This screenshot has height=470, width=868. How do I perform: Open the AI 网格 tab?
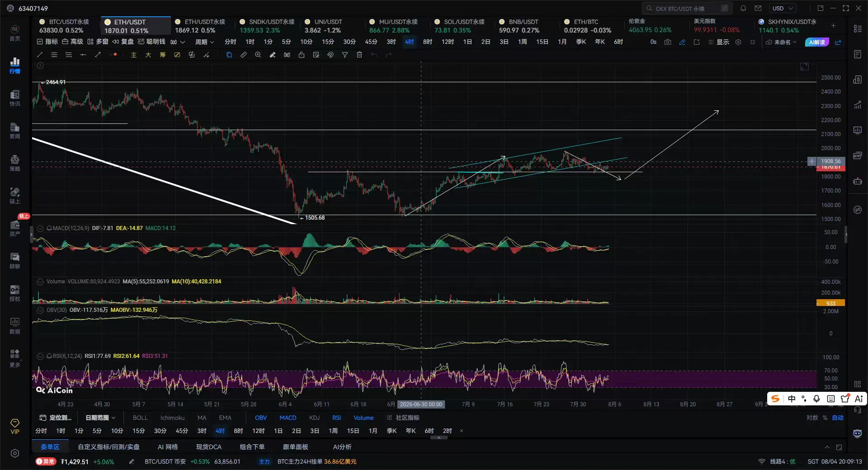[168, 447]
